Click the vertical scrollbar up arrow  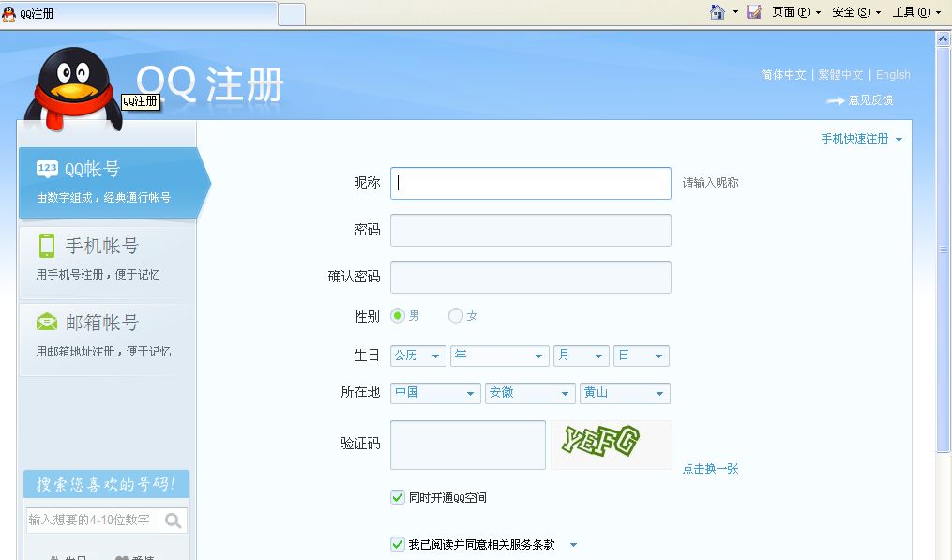click(943, 39)
